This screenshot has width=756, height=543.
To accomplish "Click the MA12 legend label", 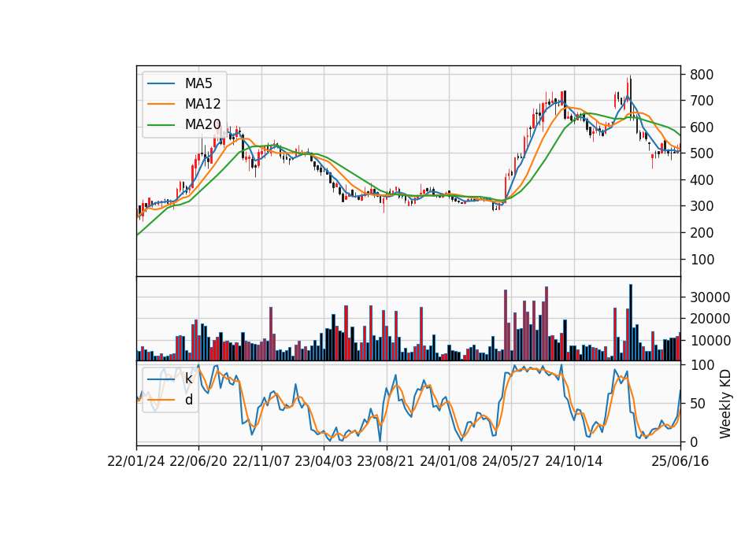I will [x=202, y=104].
